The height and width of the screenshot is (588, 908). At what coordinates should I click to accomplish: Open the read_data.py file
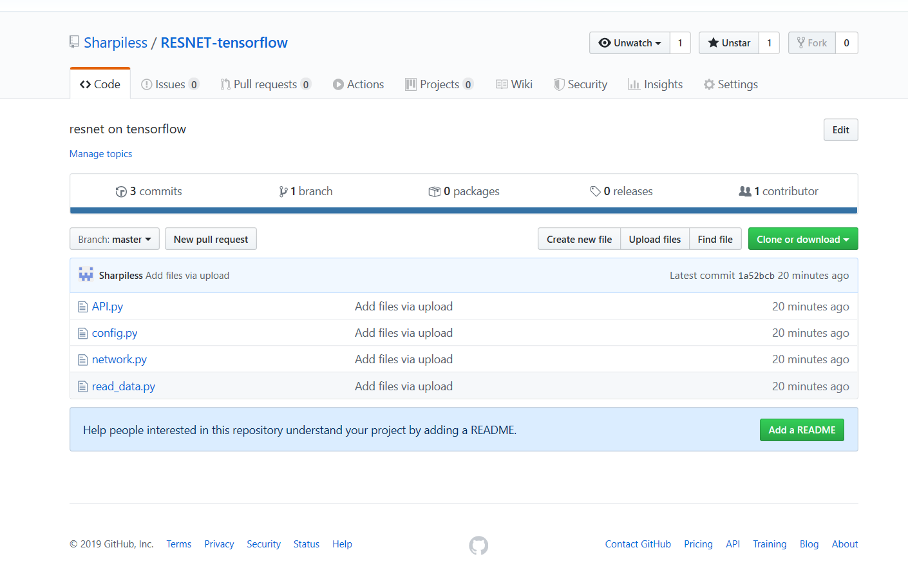tap(124, 386)
